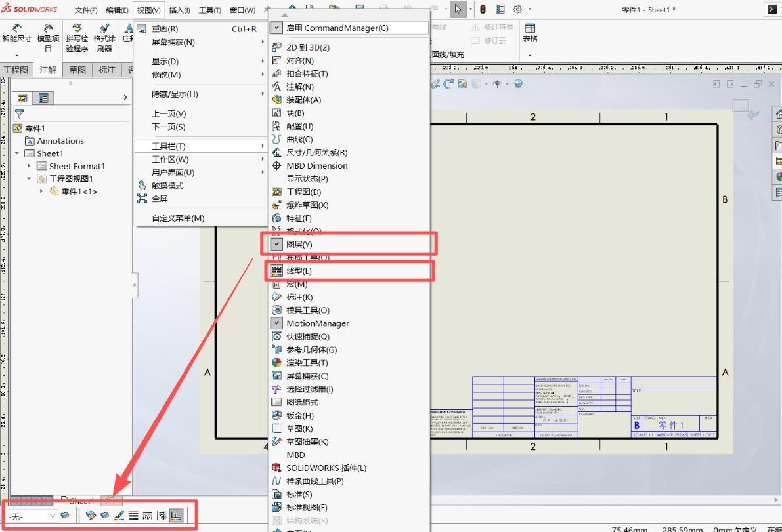Open the appearances tab in right task pane
Screen dimensions: 782x532
pyautogui.click(x=778, y=176)
